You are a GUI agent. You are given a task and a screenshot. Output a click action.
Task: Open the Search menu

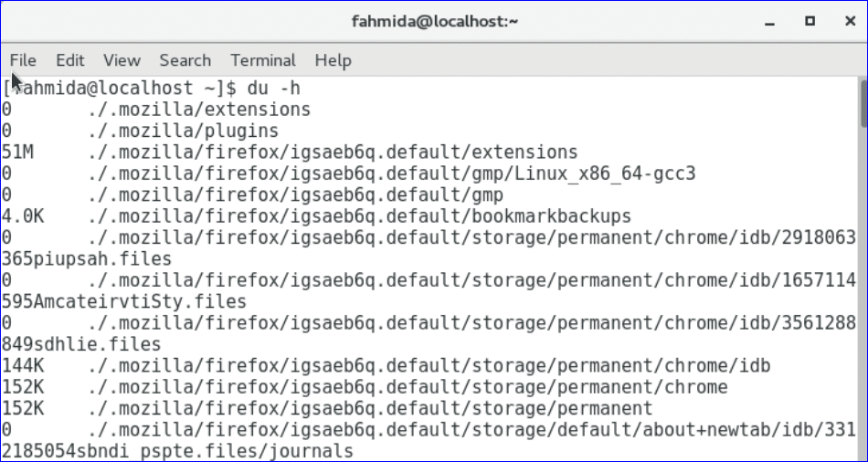click(185, 60)
